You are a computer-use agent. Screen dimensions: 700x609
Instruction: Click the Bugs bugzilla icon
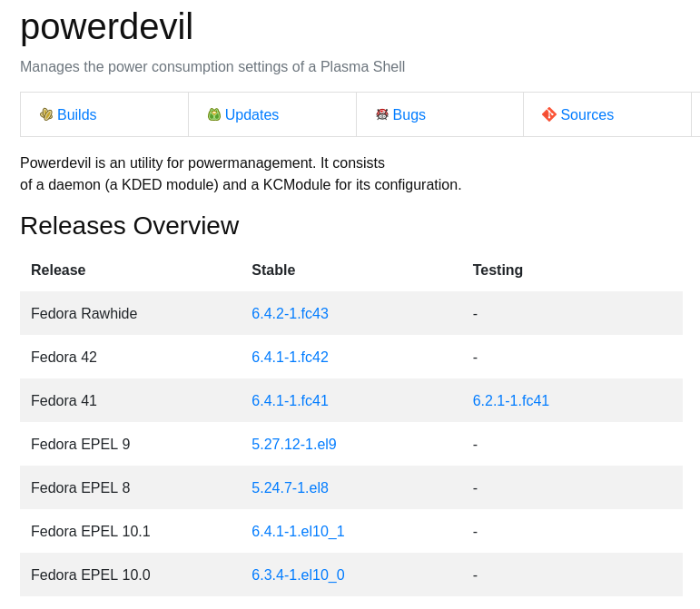(x=382, y=114)
